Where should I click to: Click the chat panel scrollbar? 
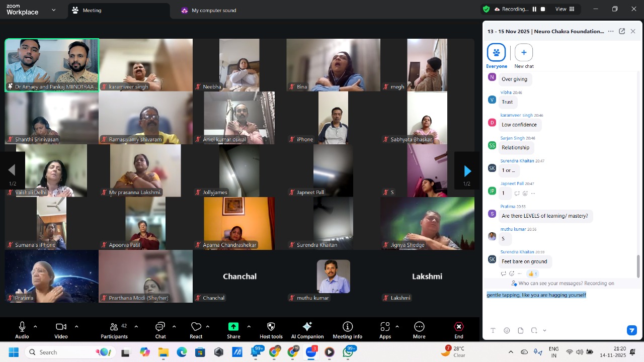click(638, 265)
